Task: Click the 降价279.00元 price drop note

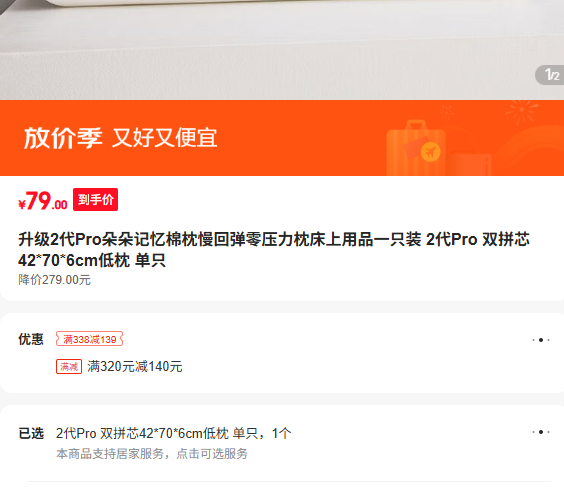Action: (54, 280)
